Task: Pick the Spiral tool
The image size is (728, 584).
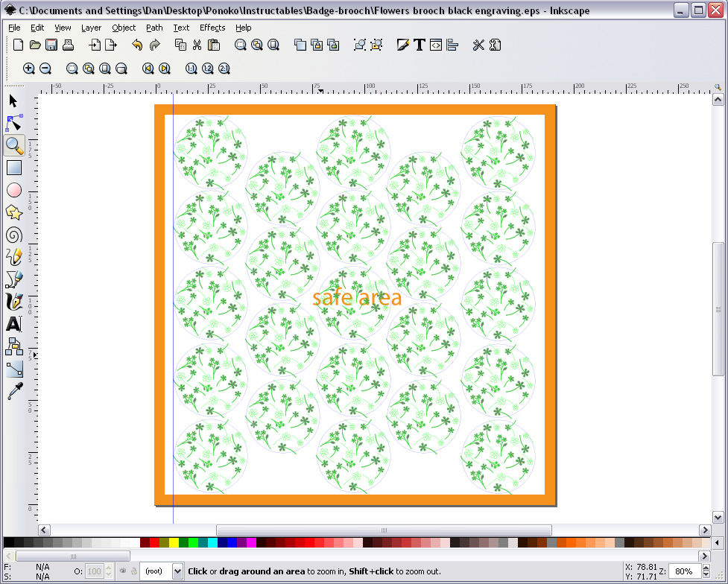Action: pyautogui.click(x=14, y=235)
